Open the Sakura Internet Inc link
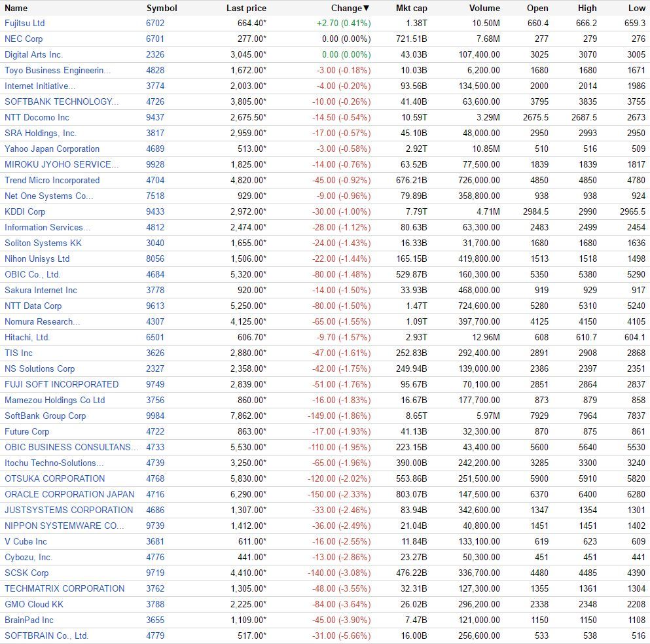 pos(41,291)
